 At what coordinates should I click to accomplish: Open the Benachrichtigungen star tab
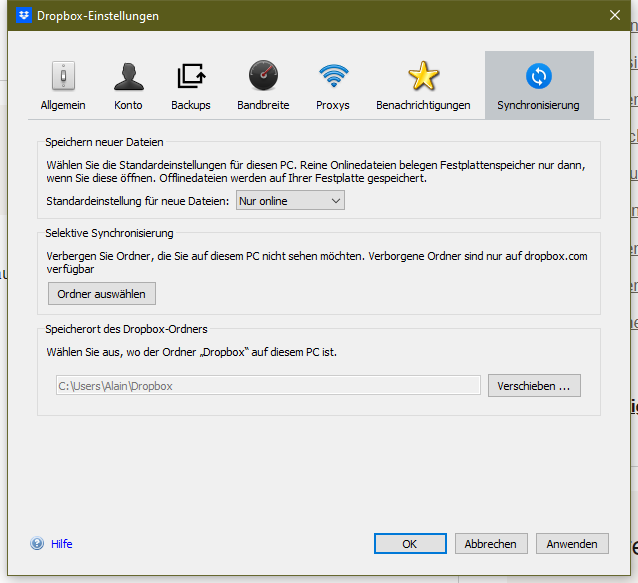point(423,85)
